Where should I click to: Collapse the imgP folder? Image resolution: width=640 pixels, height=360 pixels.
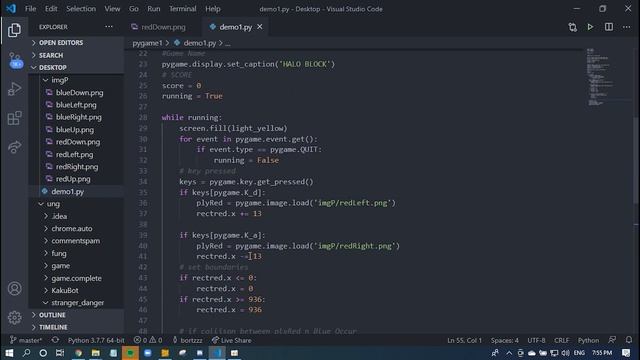(77, 80)
